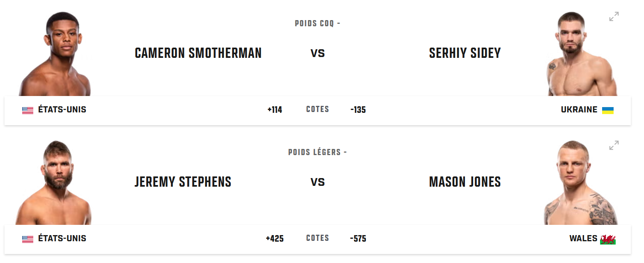Open the Mason Jones name link
This screenshot has height=263, width=644.
pyautogui.click(x=465, y=182)
